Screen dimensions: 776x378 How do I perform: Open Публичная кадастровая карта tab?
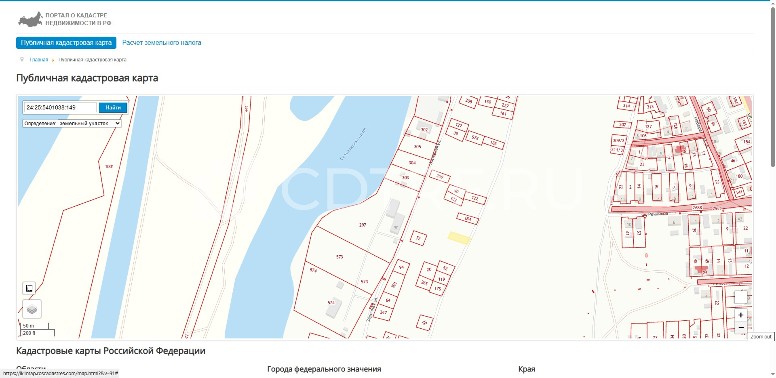point(66,43)
